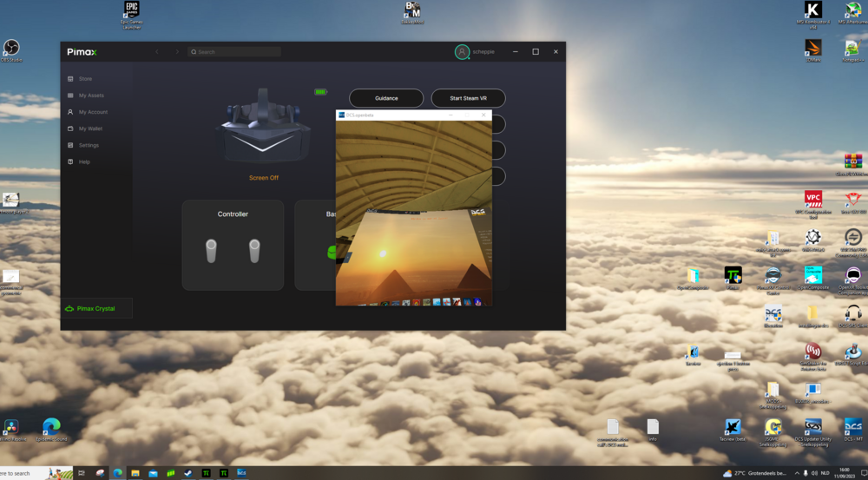This screenshot has width=868, height=480.
Task: Open My Wallet in Pimax sidebar
Action: [x=85, y=128]
